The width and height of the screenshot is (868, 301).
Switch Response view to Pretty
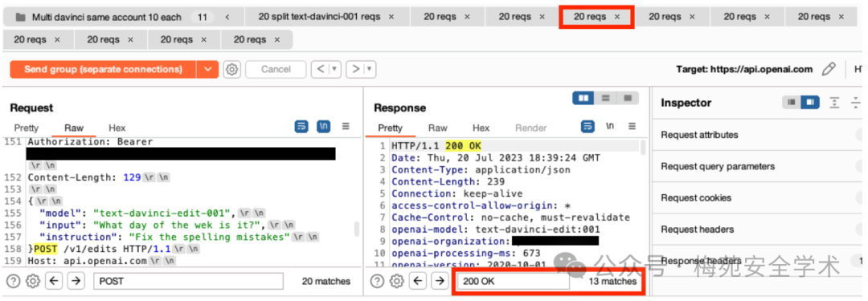point(391,128)
